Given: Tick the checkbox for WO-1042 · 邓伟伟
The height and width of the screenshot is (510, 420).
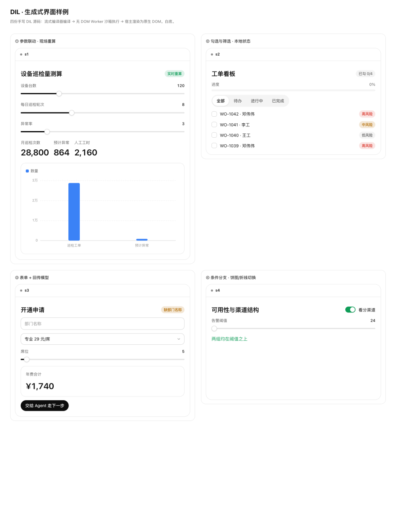Looking at the screenshot, I should (x=214, y=114).
